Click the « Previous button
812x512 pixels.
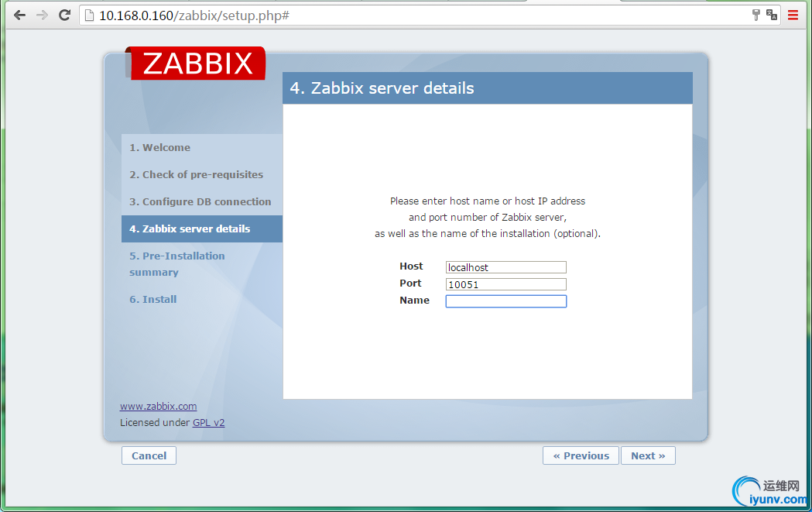[581, 455]
